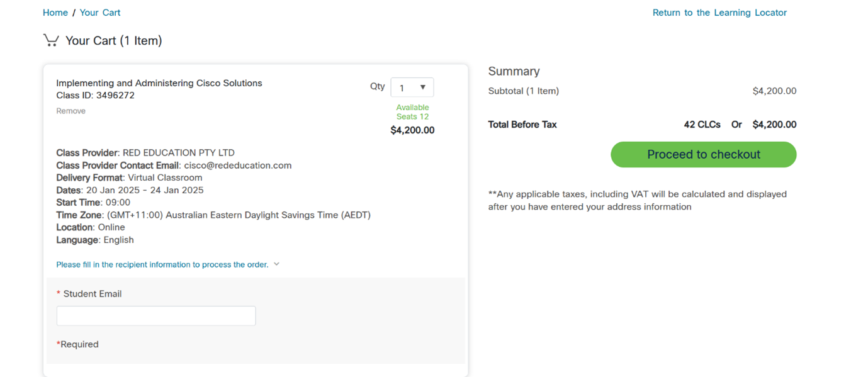Click the $4,200.00 price in the item card
The height and width of the screenshot is (377, 868).
[412, 130]
